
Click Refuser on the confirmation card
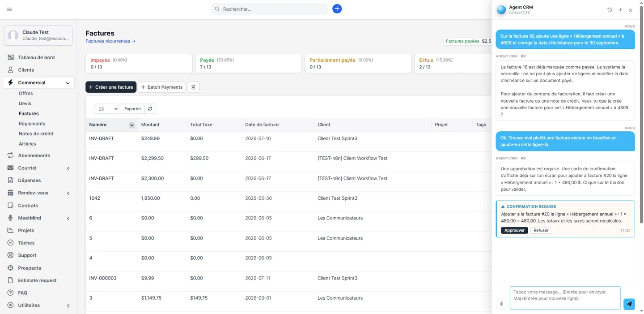point(541,230)
